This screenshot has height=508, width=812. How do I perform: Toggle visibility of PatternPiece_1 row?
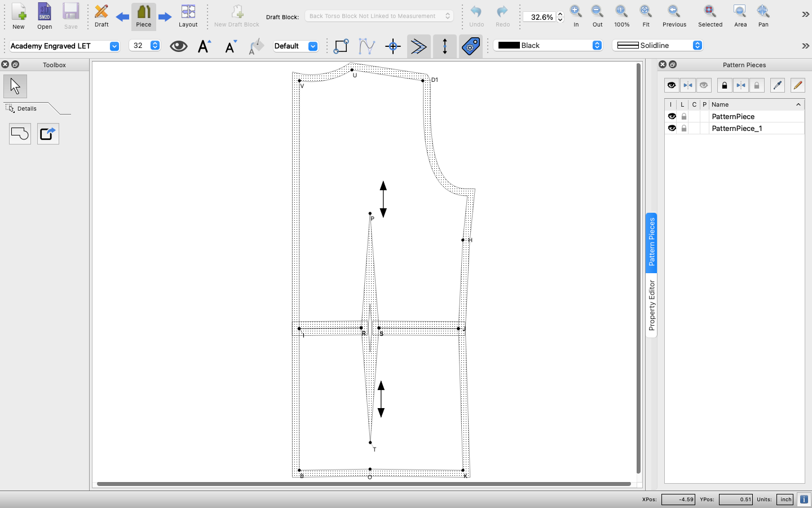tap(672, 128)
